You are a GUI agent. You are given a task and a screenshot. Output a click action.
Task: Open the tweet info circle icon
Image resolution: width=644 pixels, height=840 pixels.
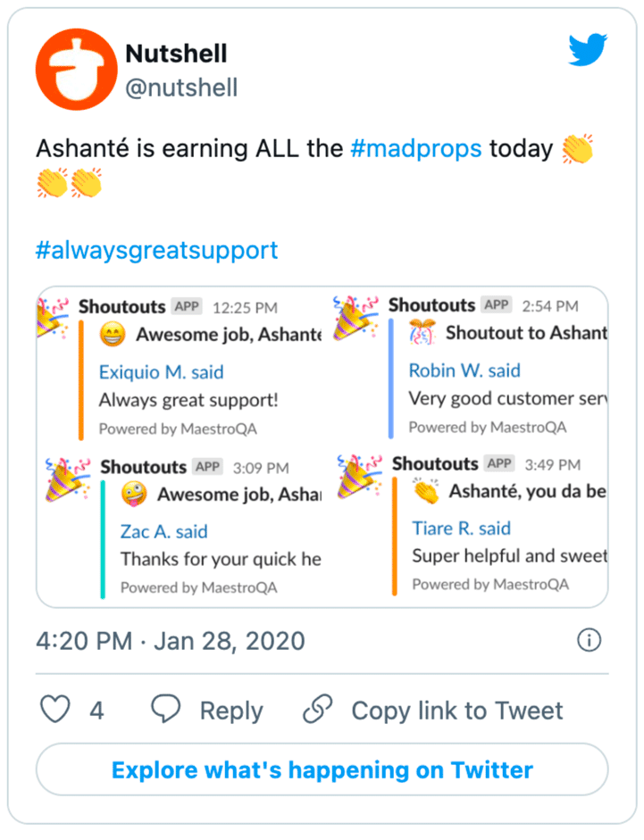point(589,640)
